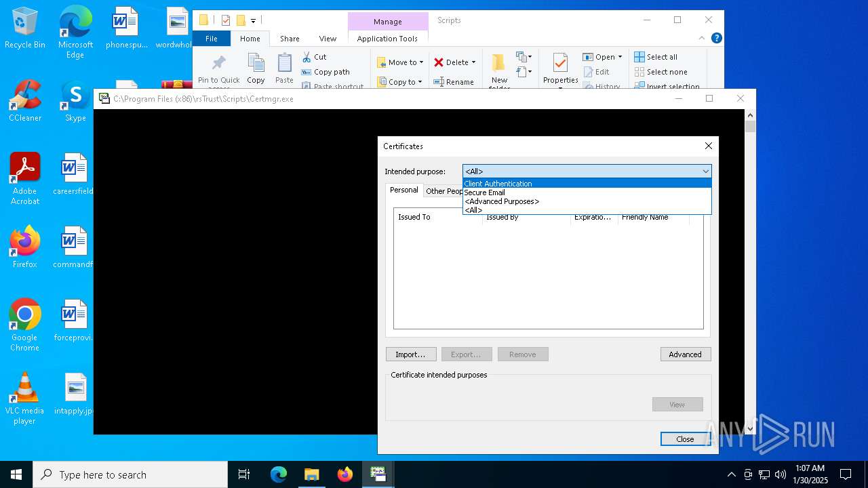Open the View ribbon tab in Explorer

point(328,39)
